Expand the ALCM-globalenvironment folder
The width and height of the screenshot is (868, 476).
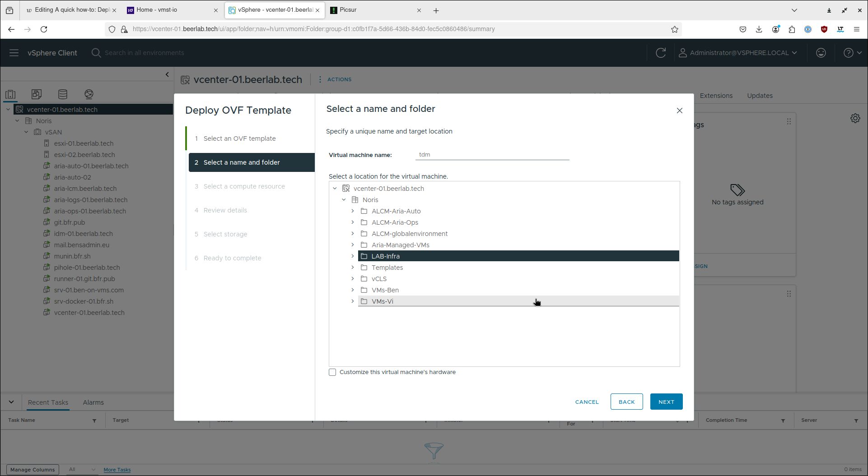pos(353,234)
